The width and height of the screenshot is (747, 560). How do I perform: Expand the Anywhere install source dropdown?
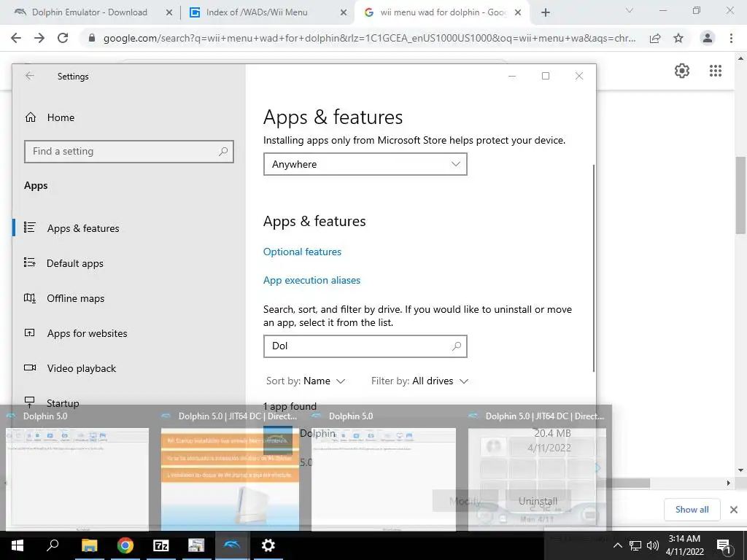[365, 164]
